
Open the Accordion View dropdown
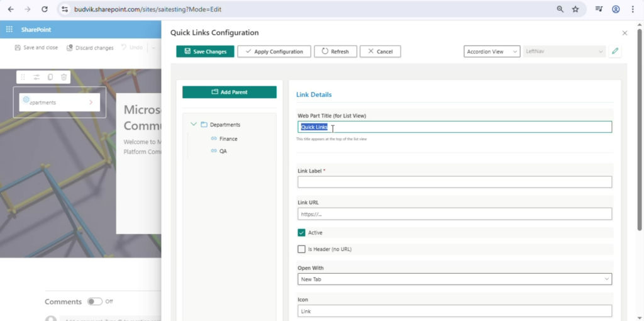click(x=492, y=52)
